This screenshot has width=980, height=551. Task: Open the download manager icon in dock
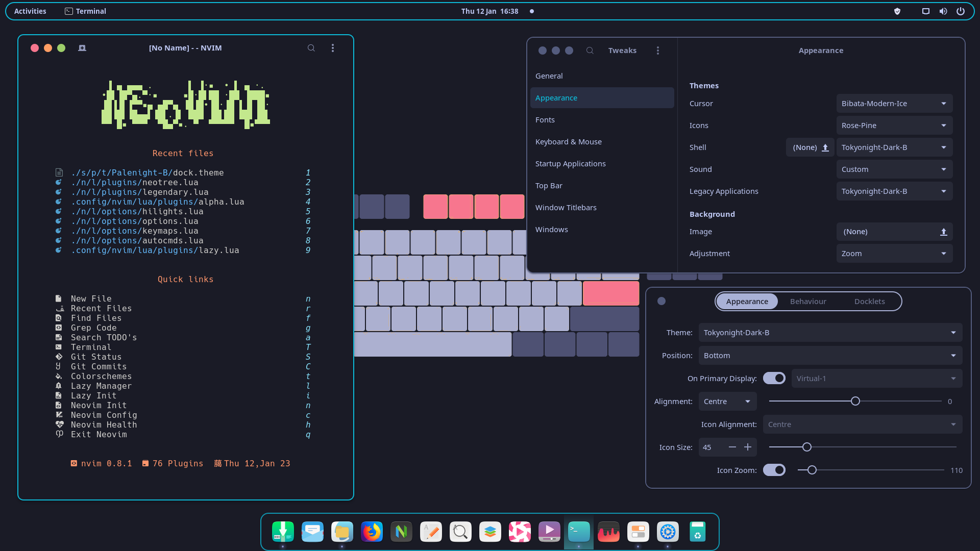click(x=283, y=532)
